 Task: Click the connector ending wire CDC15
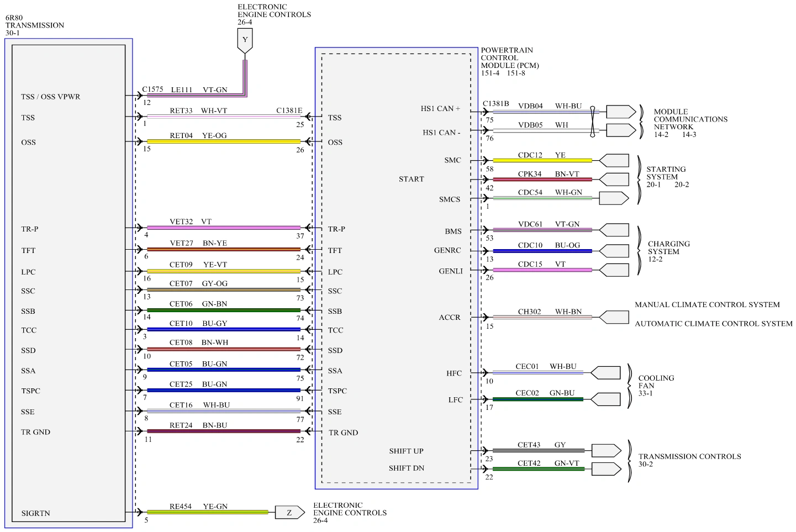(x=614, y=270)
